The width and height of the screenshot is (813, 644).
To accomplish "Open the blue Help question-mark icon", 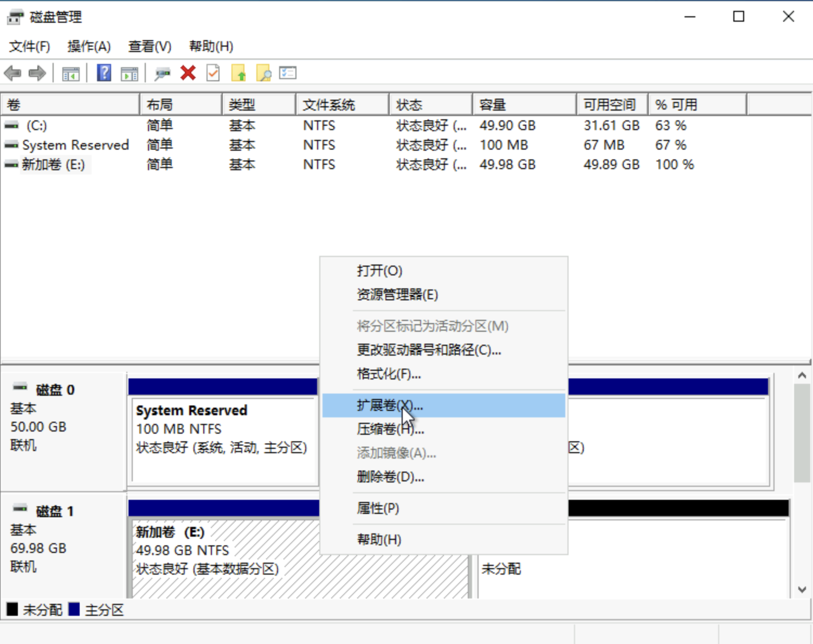I will [x=104, y=73].
